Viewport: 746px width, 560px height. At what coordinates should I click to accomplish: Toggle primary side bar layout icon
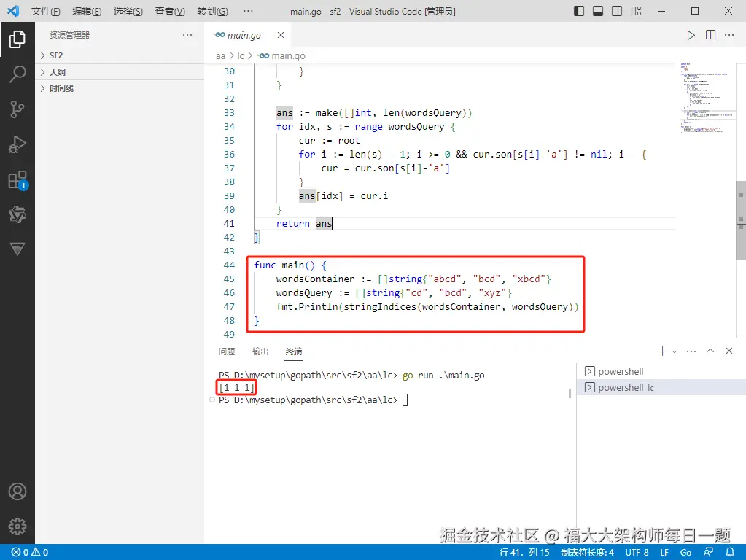(x=579, y=11)
